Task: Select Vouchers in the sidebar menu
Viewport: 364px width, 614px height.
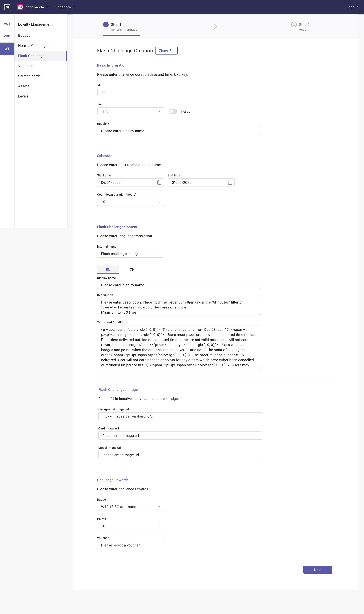Action: pyautogui.click(x=26, y=66)
